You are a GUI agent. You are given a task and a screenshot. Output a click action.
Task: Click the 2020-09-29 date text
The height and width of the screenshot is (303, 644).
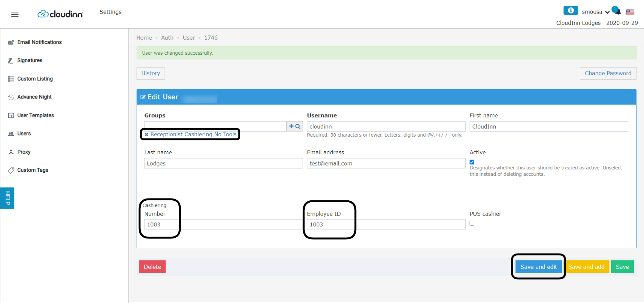622,23
